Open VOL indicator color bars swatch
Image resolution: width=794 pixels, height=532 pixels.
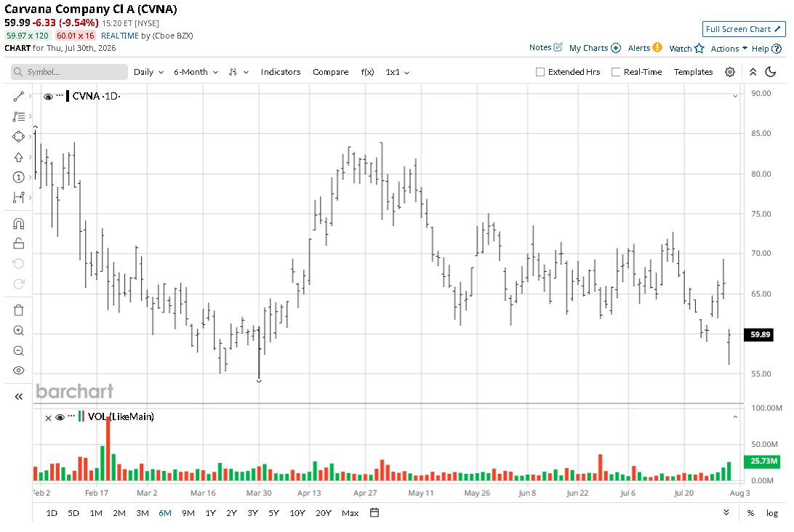81,416
